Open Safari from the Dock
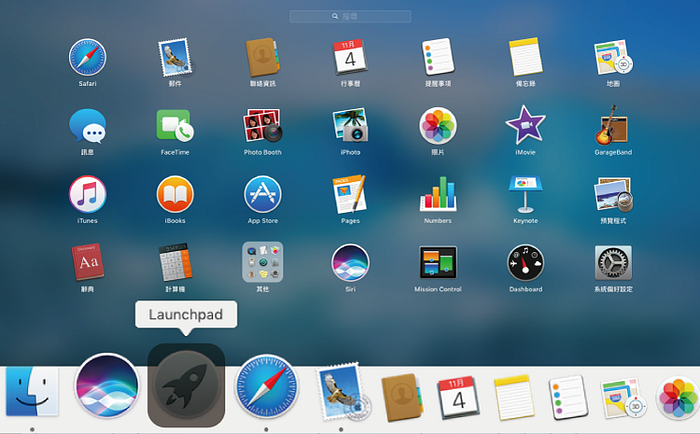This screenshot has width=700, height=434. 267,387
